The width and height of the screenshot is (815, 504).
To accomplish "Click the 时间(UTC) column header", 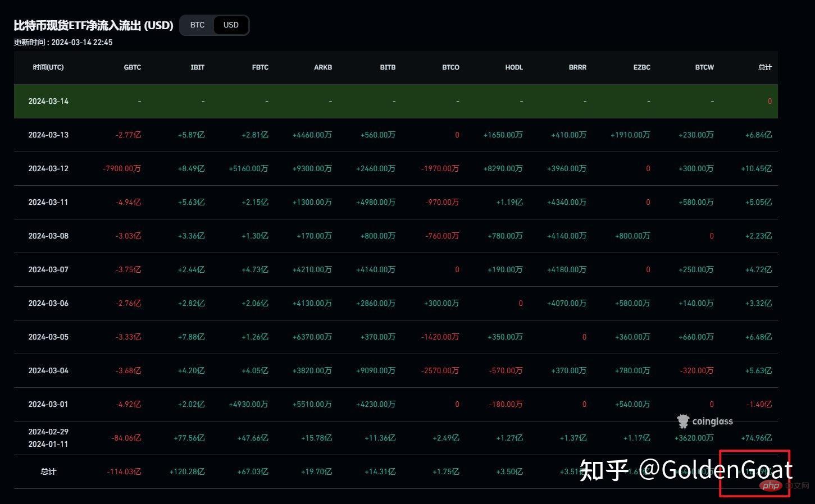I will coord(48,67).
